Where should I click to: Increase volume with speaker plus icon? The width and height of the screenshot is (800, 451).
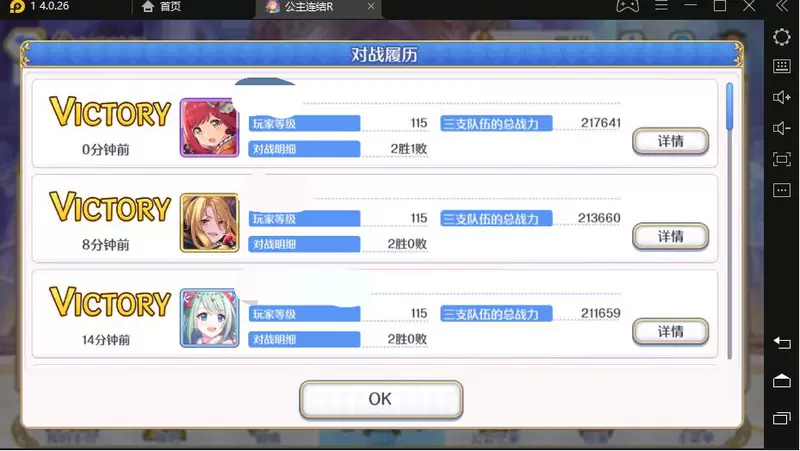point(781,97)
